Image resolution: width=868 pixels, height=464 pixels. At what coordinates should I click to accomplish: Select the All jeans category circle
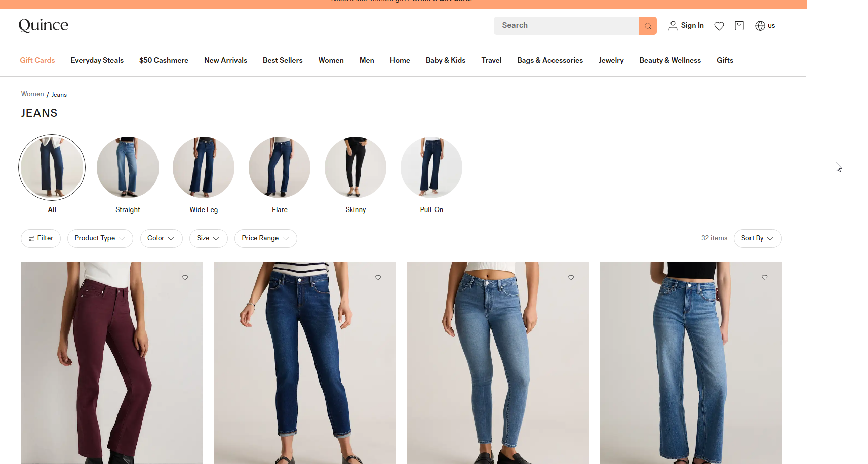click(x=52, y=167)
